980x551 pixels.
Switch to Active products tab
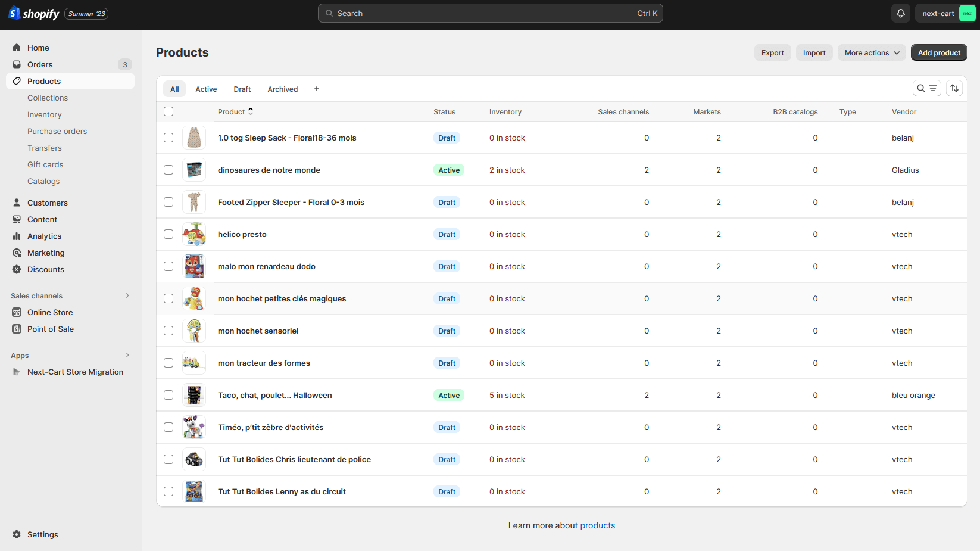[206, 89]
